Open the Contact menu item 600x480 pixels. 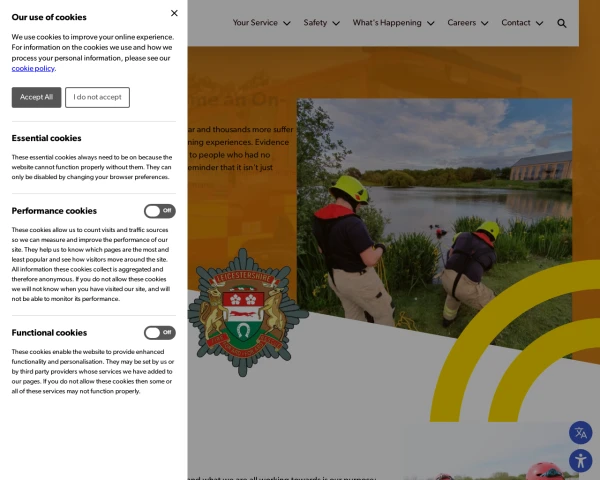[x=516, y=23]
